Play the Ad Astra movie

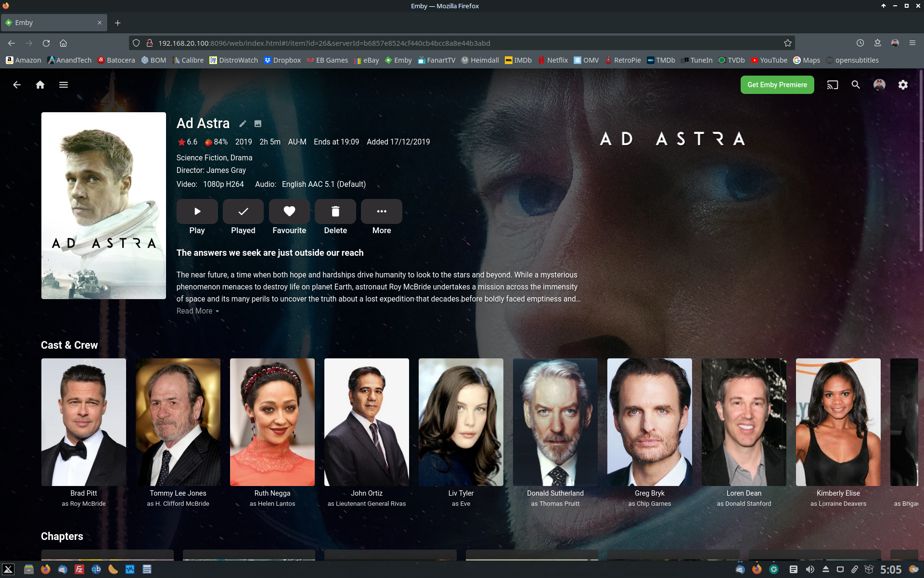point(197,211)
